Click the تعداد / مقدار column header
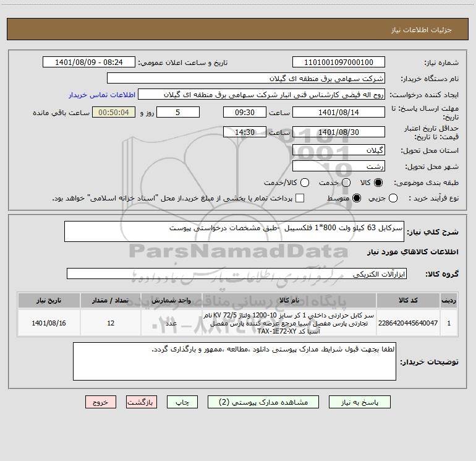476x461 pixels. (111, 300)
